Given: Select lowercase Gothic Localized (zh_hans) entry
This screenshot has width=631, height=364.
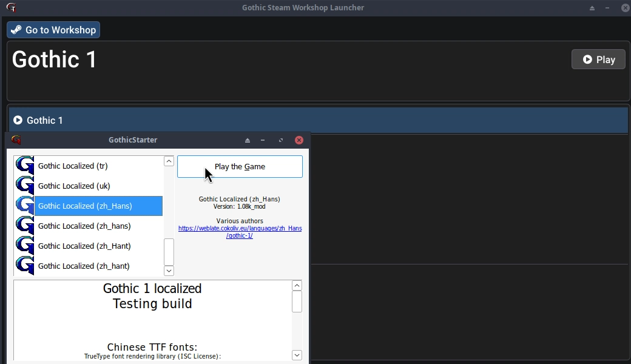Looking at the screenshot, I should pyautogui.click(x=88, y=226).
